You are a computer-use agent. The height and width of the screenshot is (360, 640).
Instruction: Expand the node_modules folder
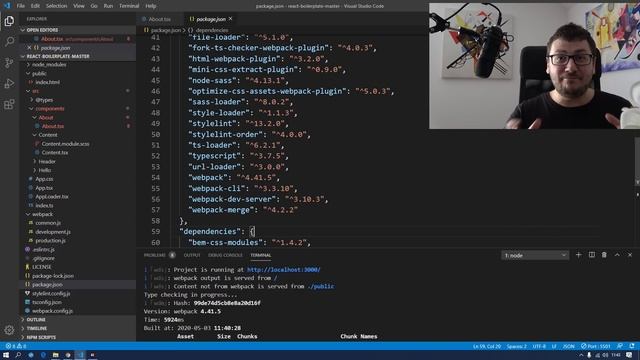[x=78, y=65]
